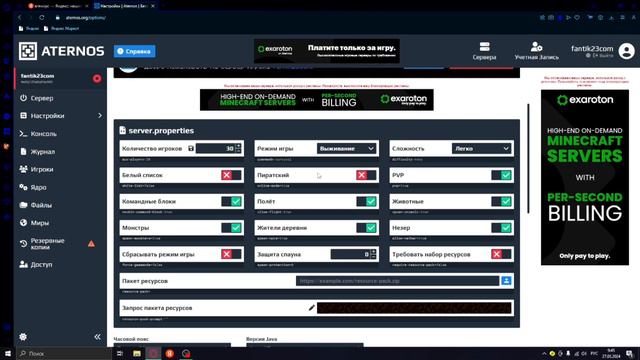Toggle the Животные switch

click(x=502, y=201)
